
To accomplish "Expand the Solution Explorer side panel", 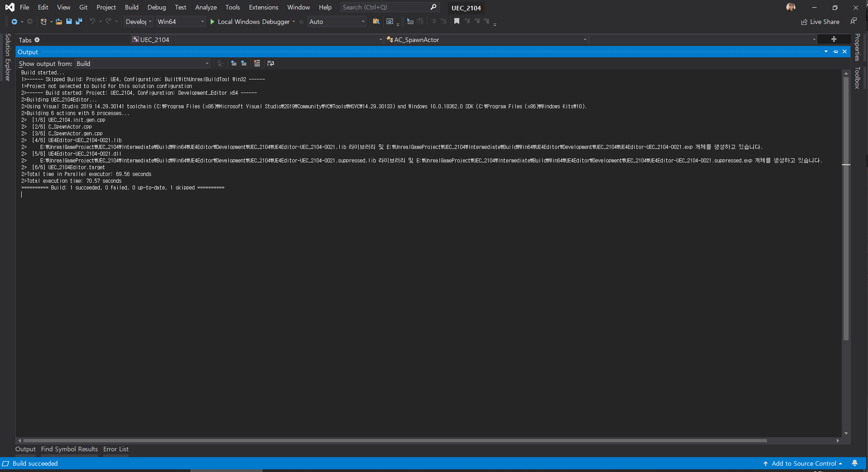I will (8, 57).
